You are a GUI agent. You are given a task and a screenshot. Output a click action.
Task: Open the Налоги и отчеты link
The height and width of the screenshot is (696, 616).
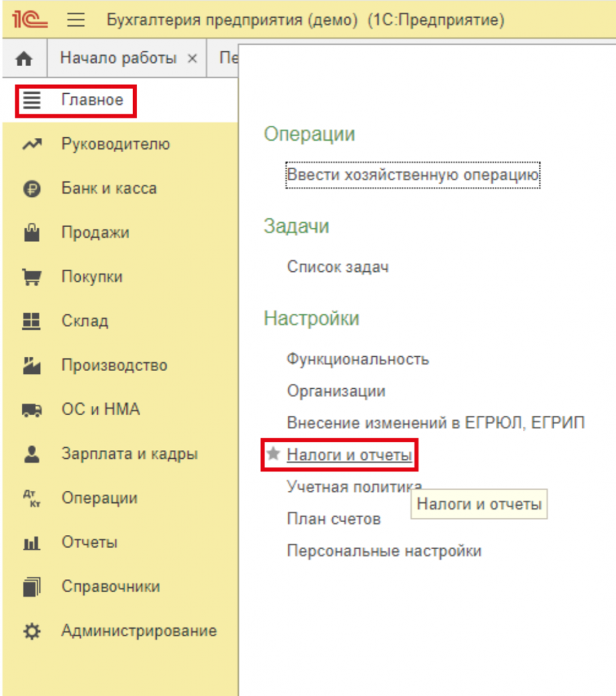pos(349,455)
